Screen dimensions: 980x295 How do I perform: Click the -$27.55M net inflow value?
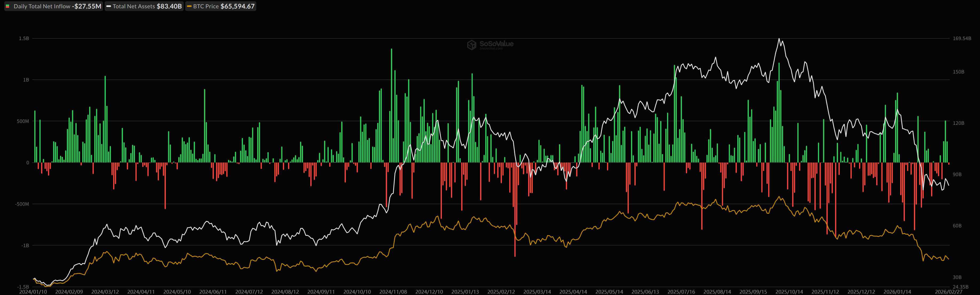click(86, 6)
